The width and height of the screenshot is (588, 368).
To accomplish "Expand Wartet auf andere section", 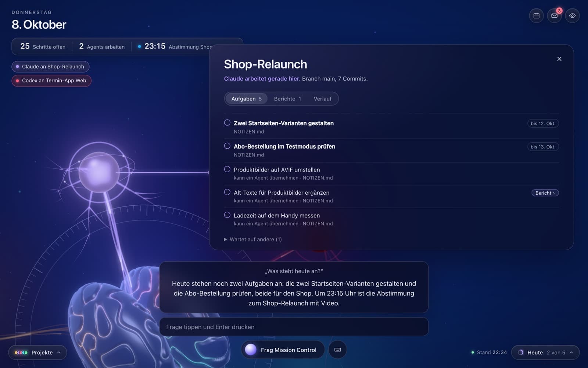I will click(x=253, y=239).
